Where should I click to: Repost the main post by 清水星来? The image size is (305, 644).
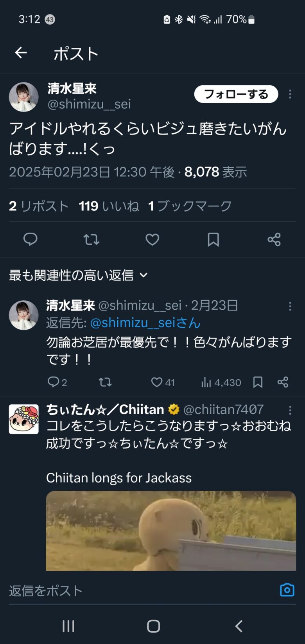coord(91,239)
